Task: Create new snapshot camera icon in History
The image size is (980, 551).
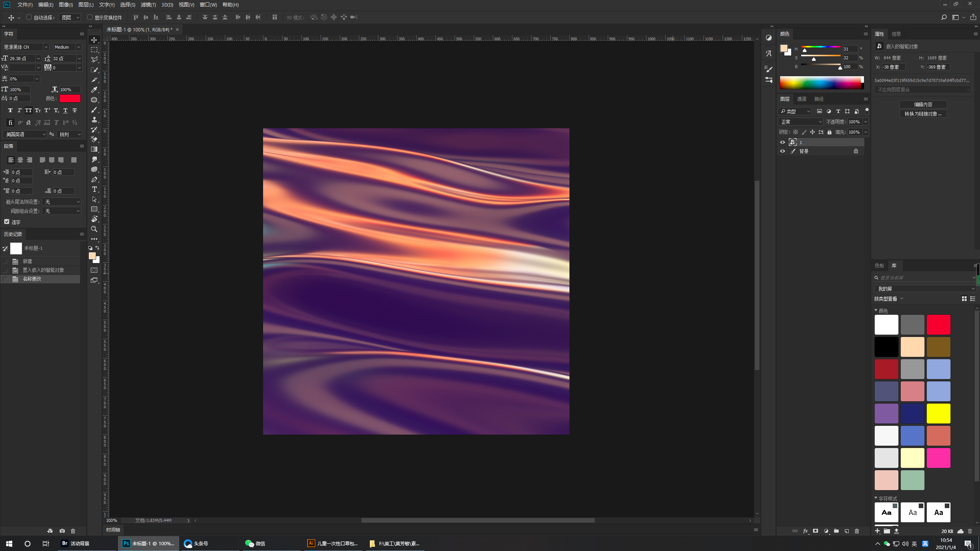Action: [x=62, y=531]
